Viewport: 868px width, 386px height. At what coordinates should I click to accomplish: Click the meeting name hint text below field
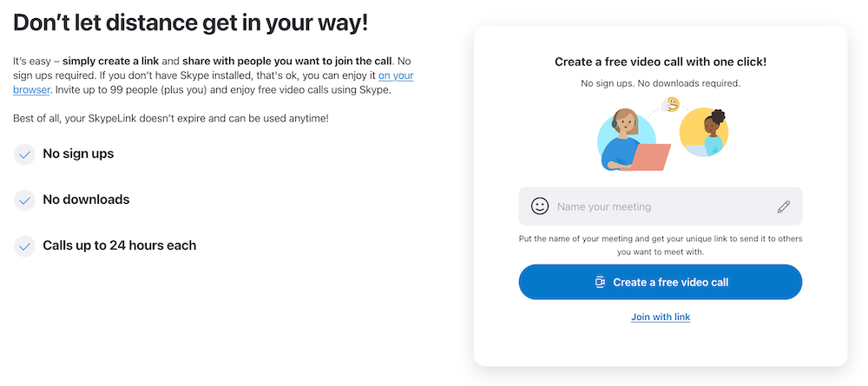coord(661,245)
